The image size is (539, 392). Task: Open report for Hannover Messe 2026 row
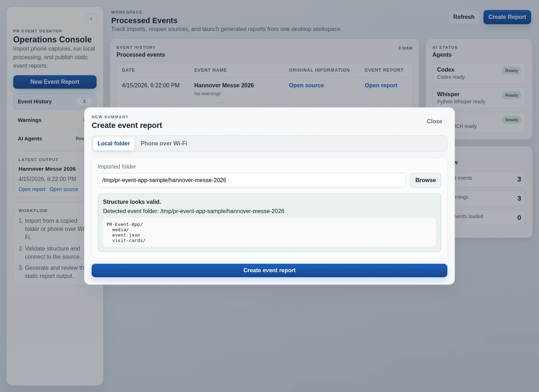(x=381, y=86)
